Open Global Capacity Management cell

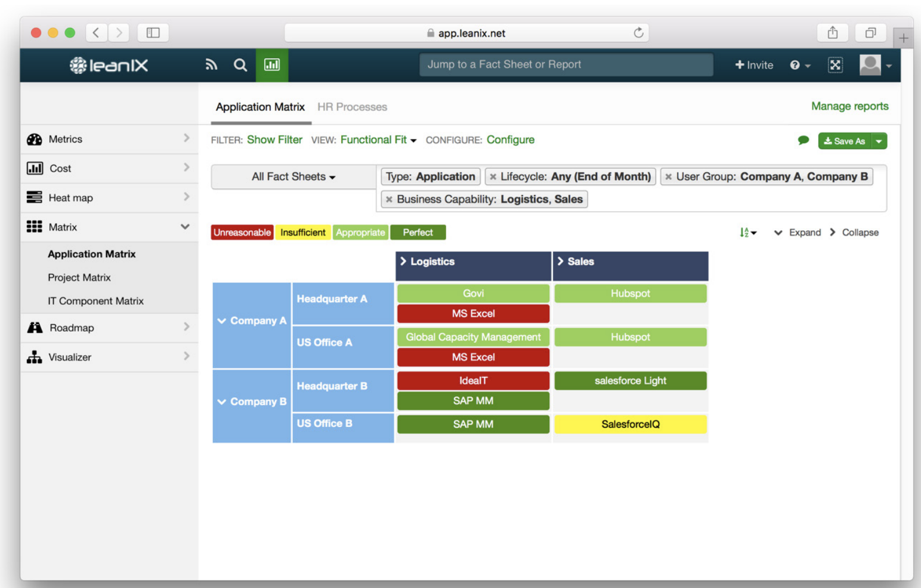473,337
